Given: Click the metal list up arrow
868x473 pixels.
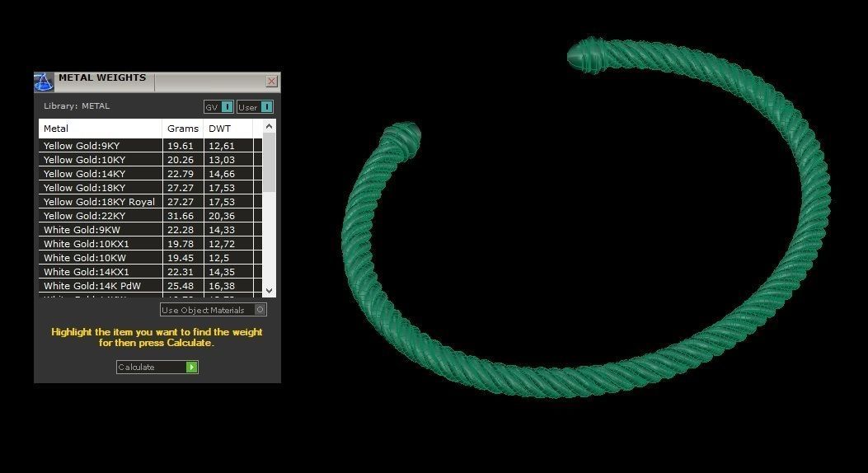Looking at the screenshot, I should 269,127.
